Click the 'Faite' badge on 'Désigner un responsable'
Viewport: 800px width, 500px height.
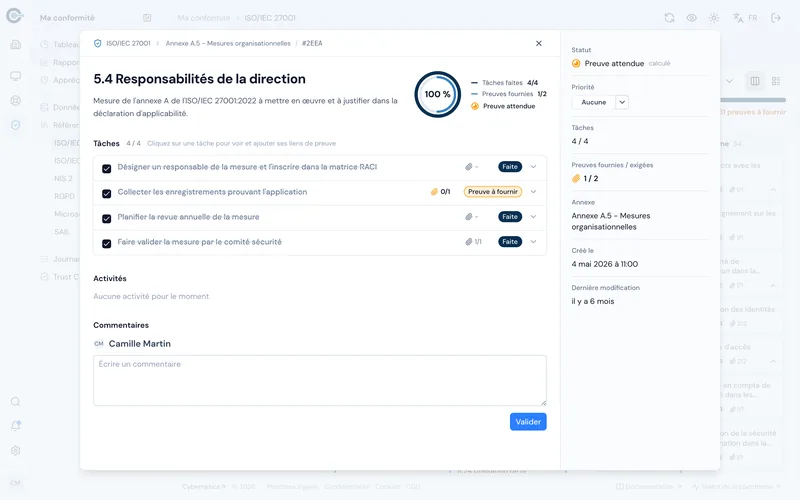(x=510, y=167)
